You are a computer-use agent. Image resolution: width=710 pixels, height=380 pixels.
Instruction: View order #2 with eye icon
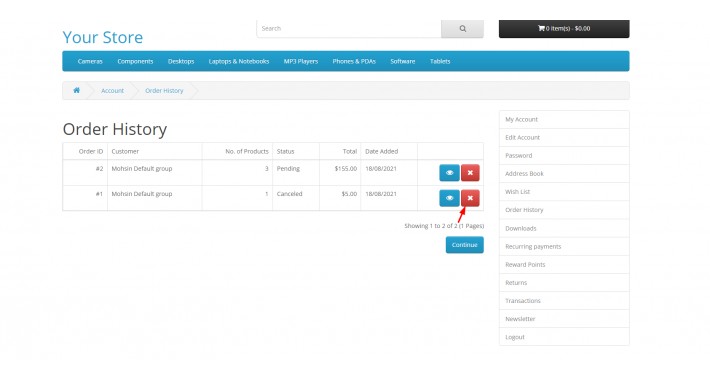[449, 173]
